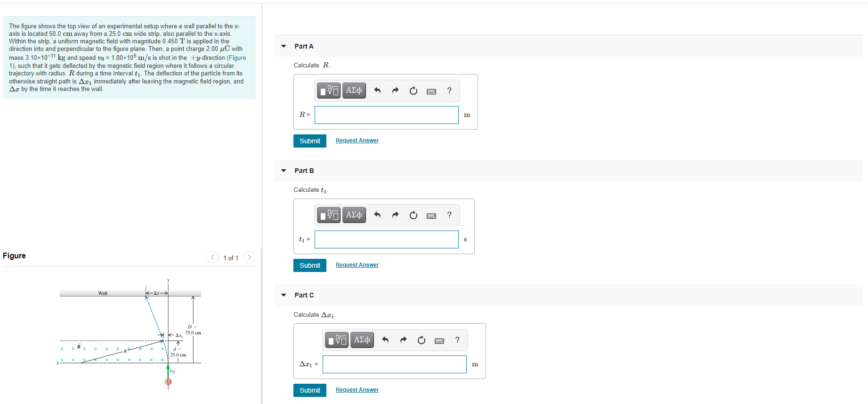This screenshot has width=868, height=404.
Task: Undo last edit in Part B toolbar
Action: [377, 215]
